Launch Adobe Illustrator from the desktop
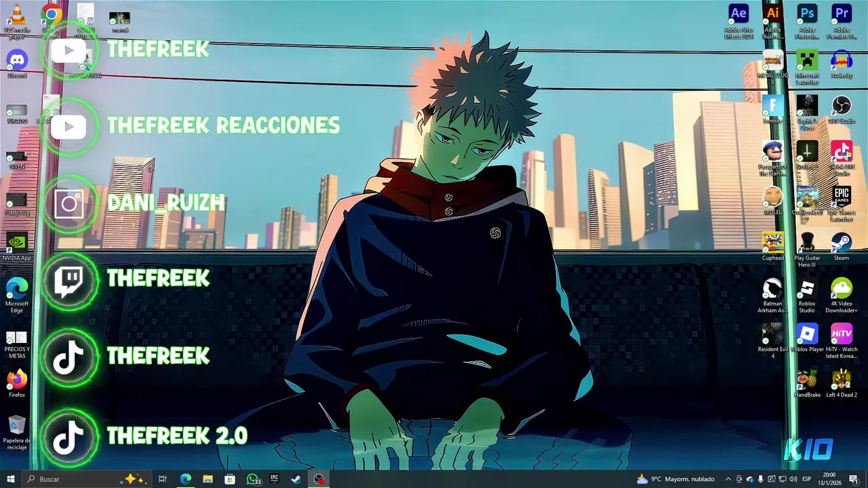The height and width of the screenshot is (488, 868). (x=772, y=20)
